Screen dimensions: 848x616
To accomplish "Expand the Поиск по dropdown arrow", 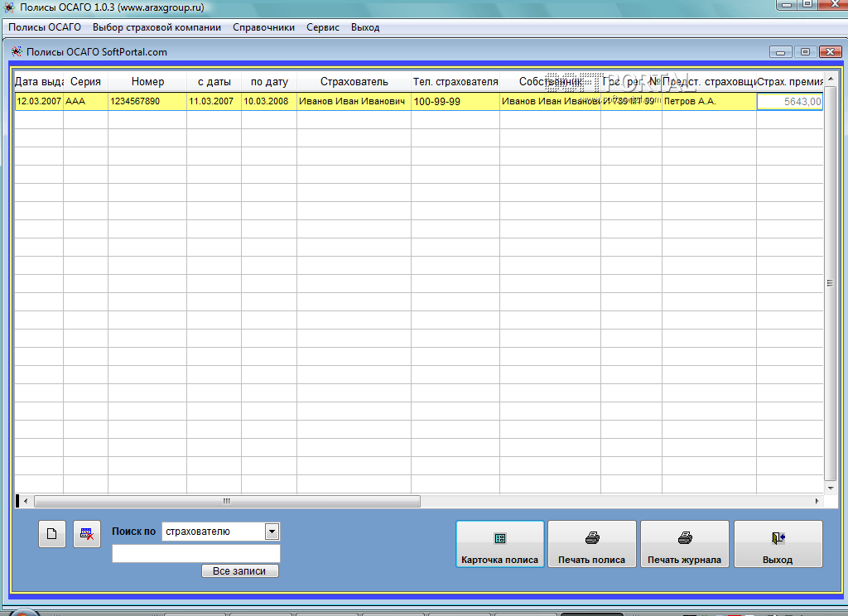I will point(272,532).
